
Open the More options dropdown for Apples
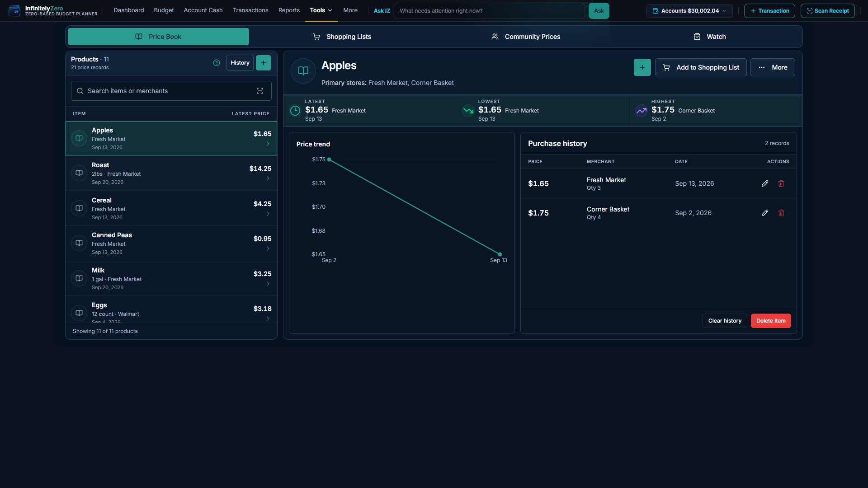(x=773, y=67)
